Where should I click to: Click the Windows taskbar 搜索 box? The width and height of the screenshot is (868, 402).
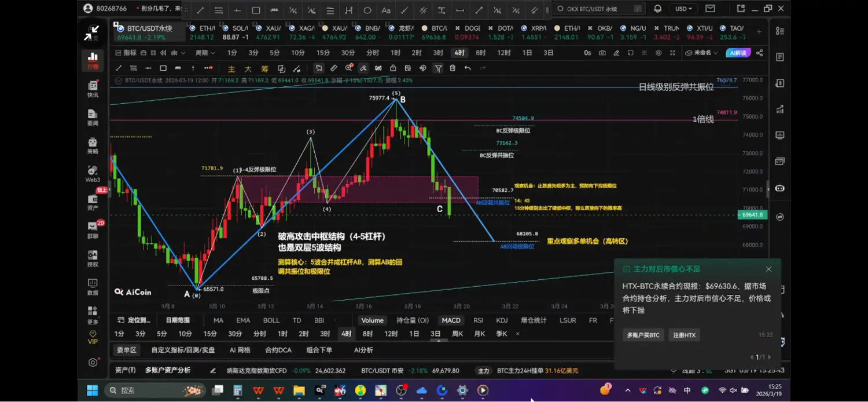[x=155, y=390]
